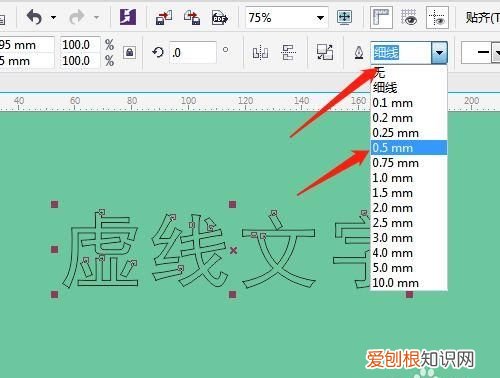Click the Redo arrow icon
The height and width of the screenshot is (378, 500).
[77, 17]
